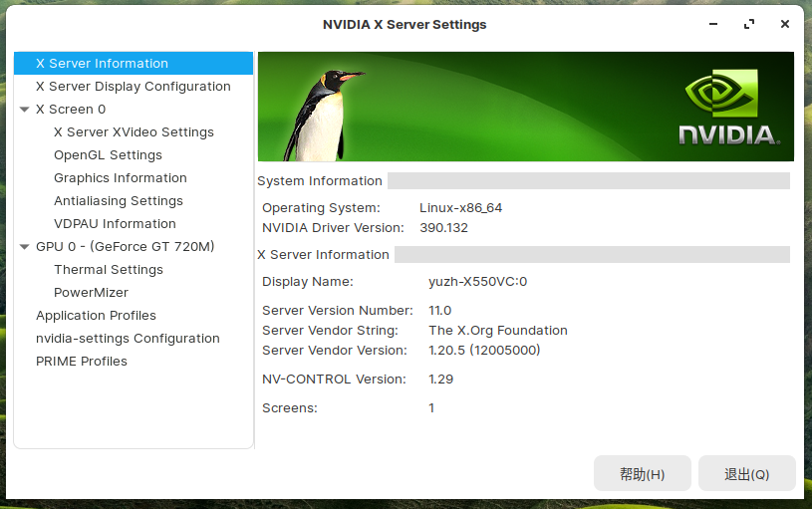View VDPAU Information
The height and width of the screenshot is (509, 812).
click(x=115, y=224)
